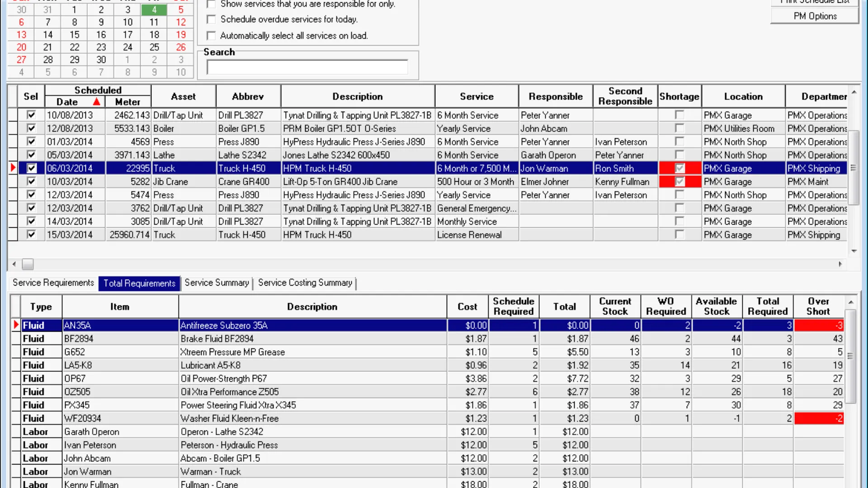Click the Shortage column header

coord(679,96)
